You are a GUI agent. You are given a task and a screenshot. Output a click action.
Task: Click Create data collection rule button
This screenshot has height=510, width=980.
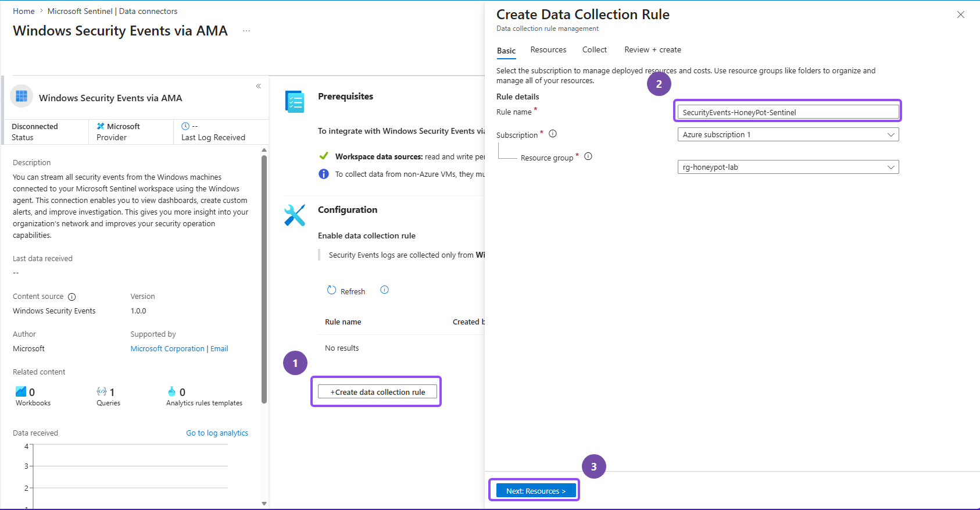click(378, 392)
